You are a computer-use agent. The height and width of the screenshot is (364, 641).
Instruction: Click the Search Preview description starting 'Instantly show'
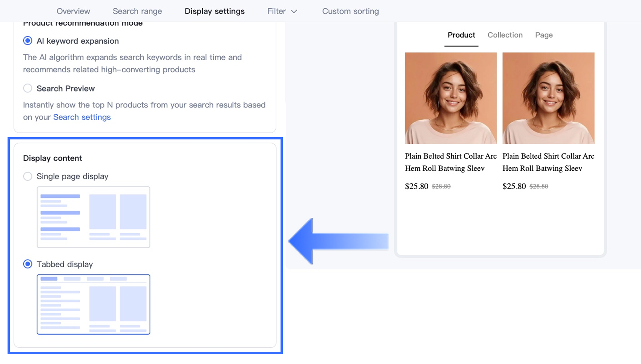coord(144,111)
